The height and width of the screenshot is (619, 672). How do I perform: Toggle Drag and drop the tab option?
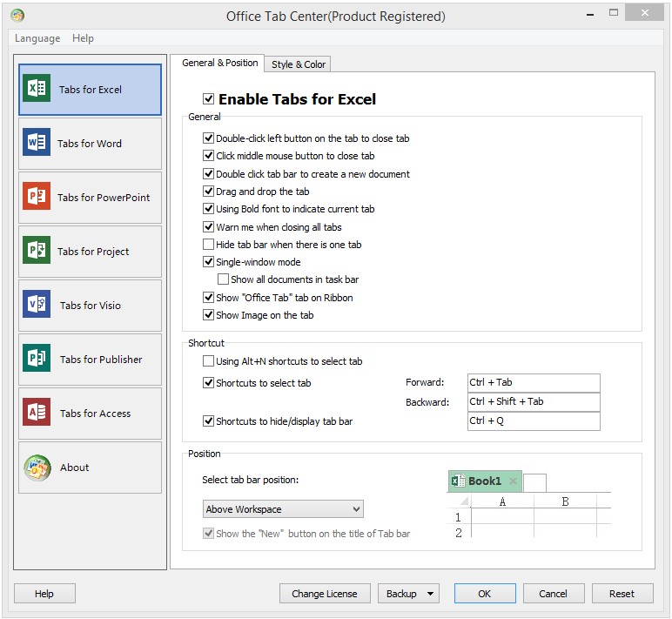[208, 192]
